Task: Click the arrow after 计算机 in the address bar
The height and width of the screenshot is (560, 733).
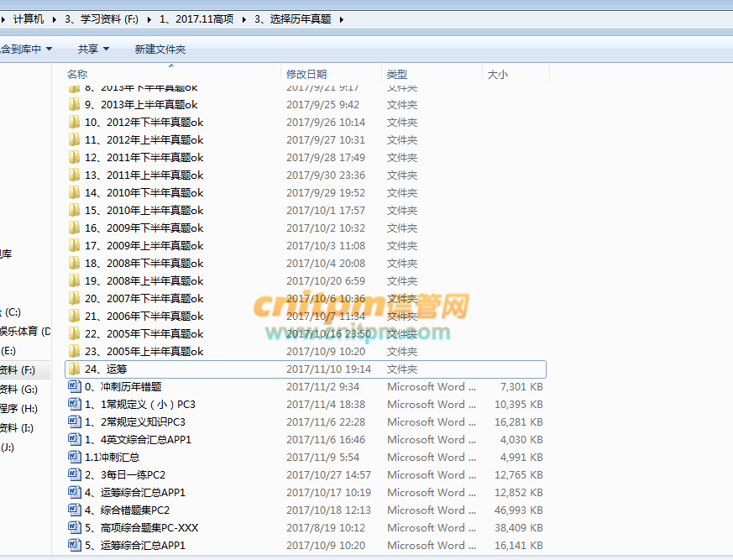Action: coord(55,19)
